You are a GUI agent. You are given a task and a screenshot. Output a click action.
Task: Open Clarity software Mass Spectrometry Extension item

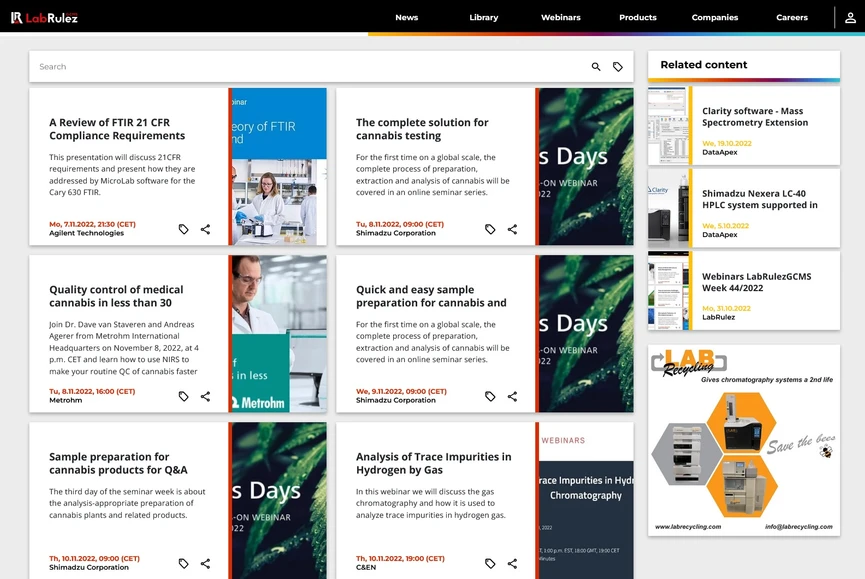pyautogui.click(x=755, y=117)
